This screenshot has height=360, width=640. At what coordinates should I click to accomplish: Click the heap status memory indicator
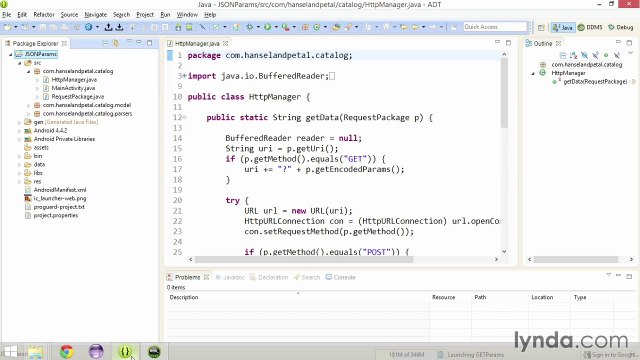406,355
